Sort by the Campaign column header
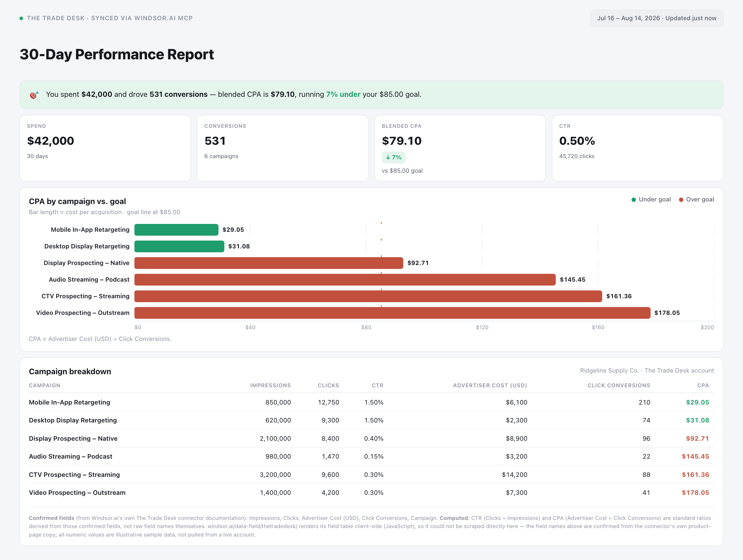Viewport: 743px width, 560px height. coord(45,385)
